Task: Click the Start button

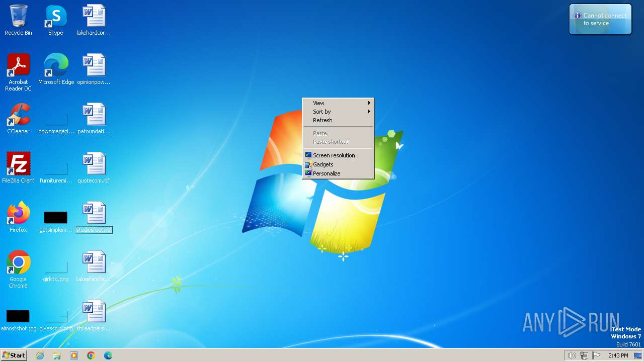Action: point(14,355)
